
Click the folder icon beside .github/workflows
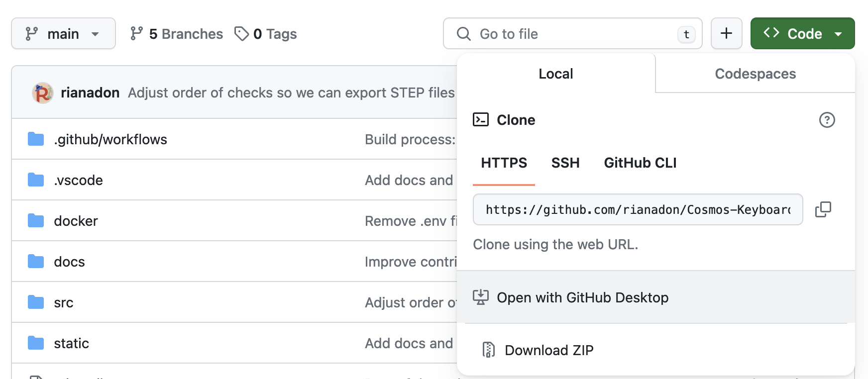click(x=36, y=139)
